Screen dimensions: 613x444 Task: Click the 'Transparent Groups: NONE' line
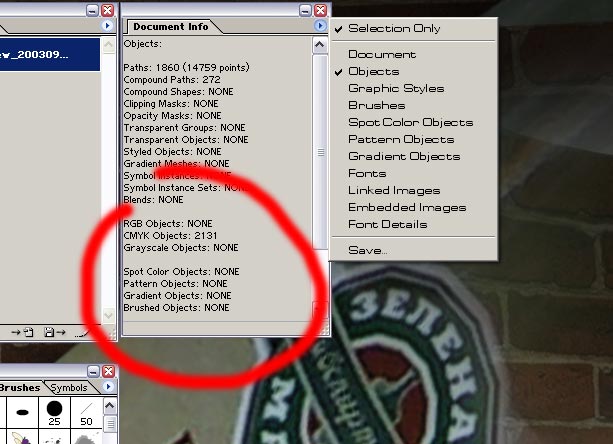185,128
